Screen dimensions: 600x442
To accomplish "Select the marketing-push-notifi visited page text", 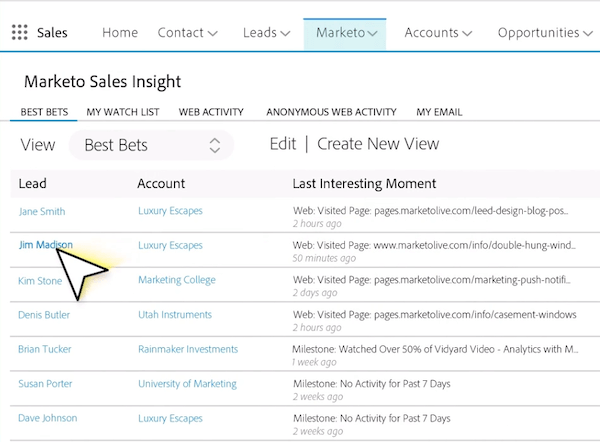I will point(432,280).
